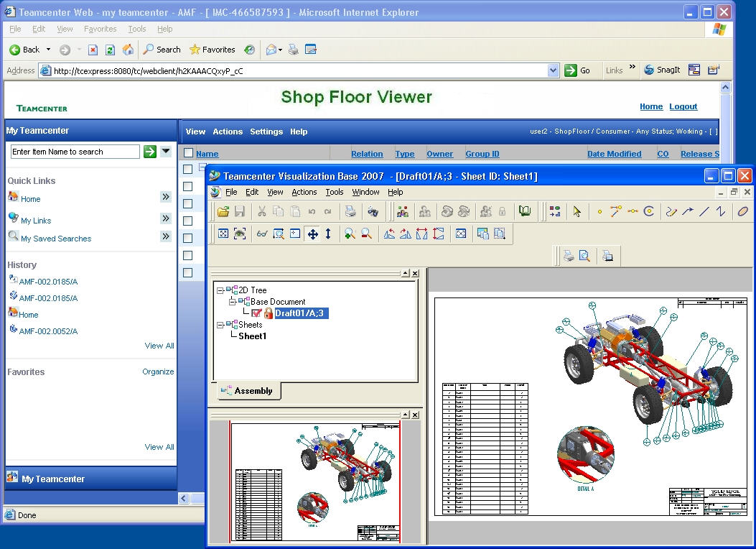Viewport: 756px width, 549px height.
Task: Click the Logout link
Action: [x=683, y=106]
